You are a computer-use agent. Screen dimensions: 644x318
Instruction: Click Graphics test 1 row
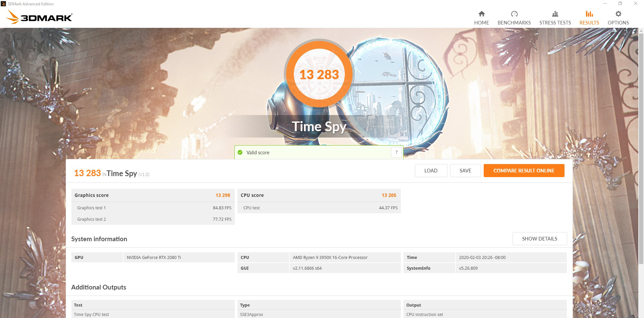153,208
